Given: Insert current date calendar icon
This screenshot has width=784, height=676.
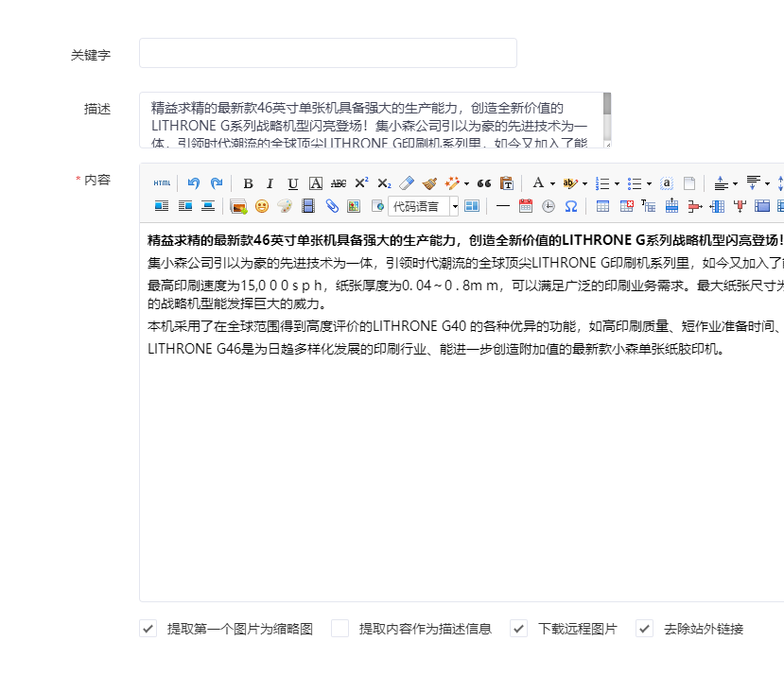Looking at the screenshot, I should click(526, 206).
